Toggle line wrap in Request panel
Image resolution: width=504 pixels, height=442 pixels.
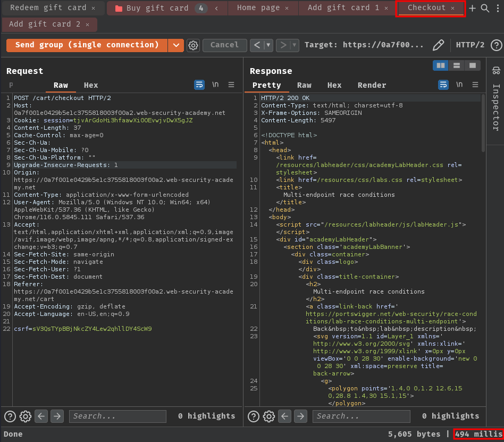[199, 85]
